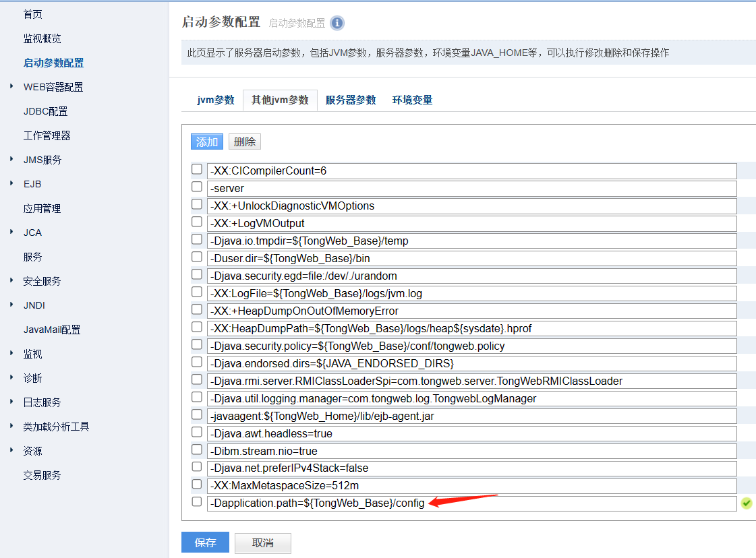Save the settings with 保存 button
The image size is (756, 558).
point(205,542)
